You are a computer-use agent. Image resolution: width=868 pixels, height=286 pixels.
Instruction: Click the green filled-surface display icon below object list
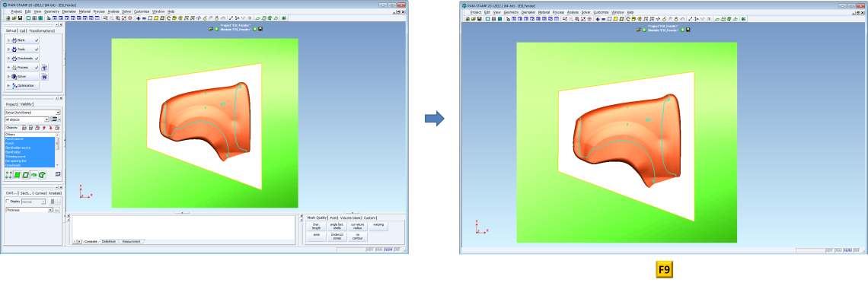[18, 175]
